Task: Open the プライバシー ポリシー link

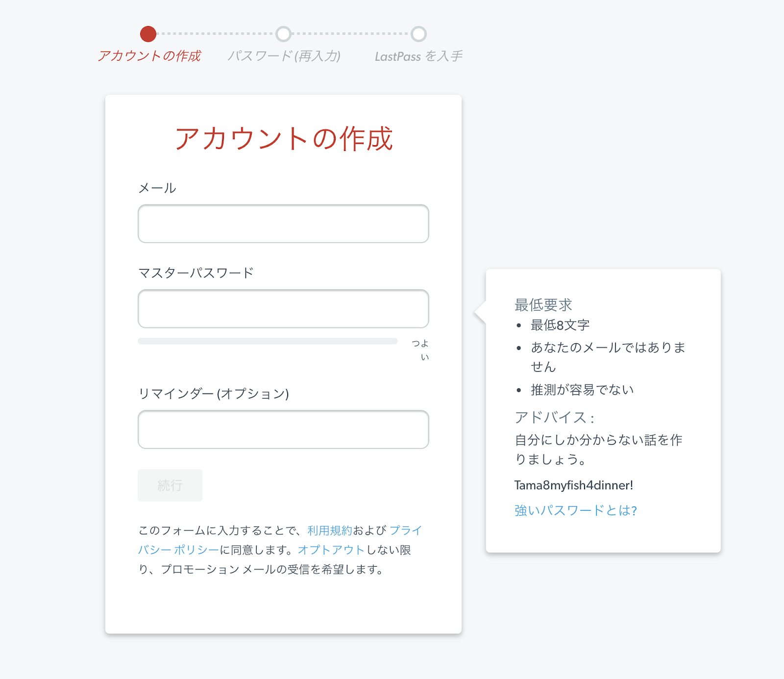Action: (280, 540)
